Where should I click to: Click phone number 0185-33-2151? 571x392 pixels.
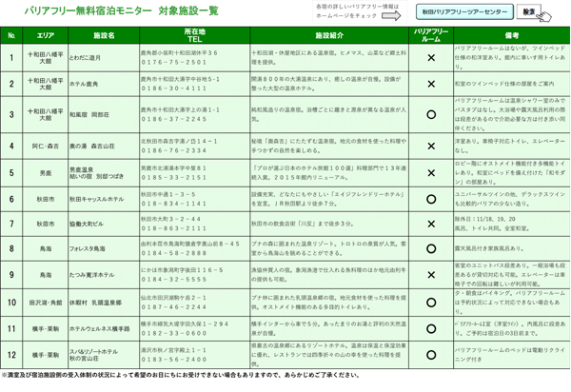174,177
